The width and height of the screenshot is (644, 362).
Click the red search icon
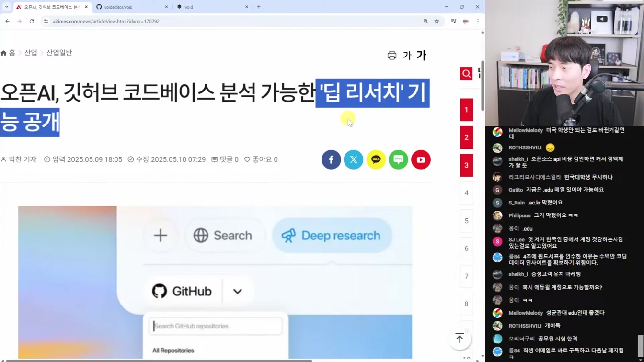click(466, 73)
